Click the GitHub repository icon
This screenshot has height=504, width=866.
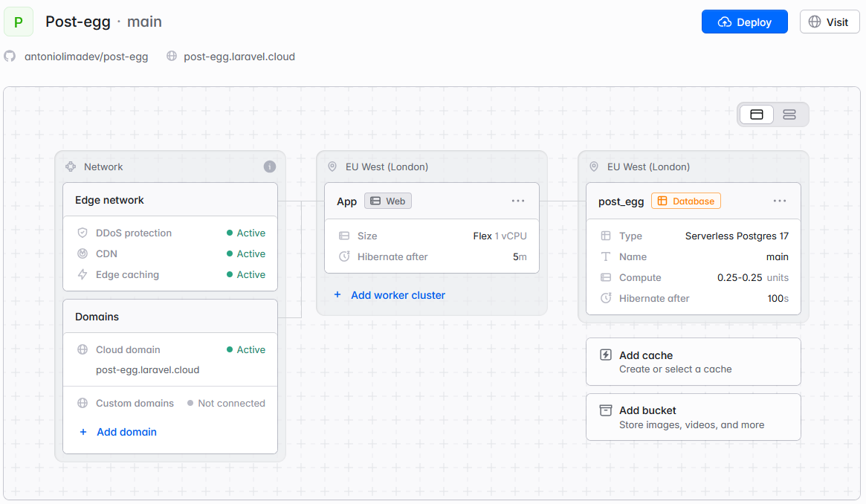point(8,56)
